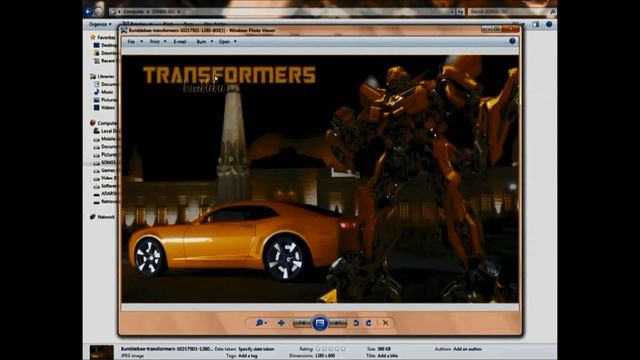Click the Explorer help icon
Image resolution: width=640 pixels, height=360 pixels.
pyautogui.click(x=549, y=24)
